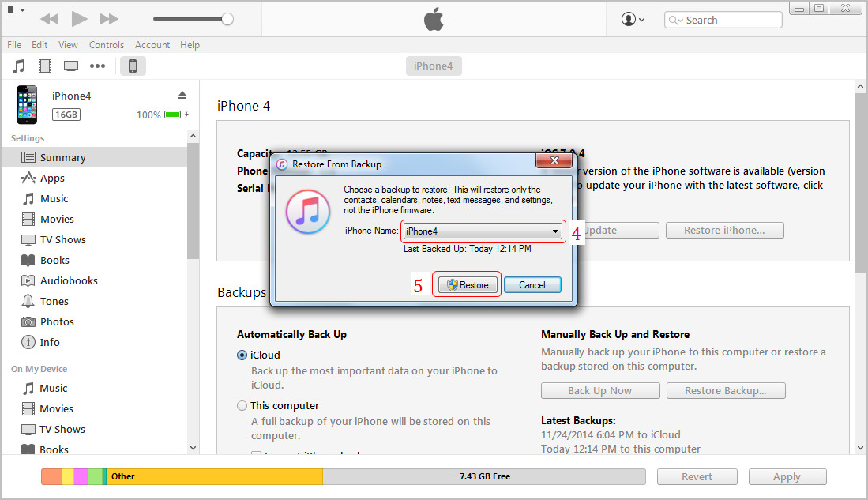The width and height of the screenshot is (868, 500).
Task: Open the Controls menu
Action: 107,45
